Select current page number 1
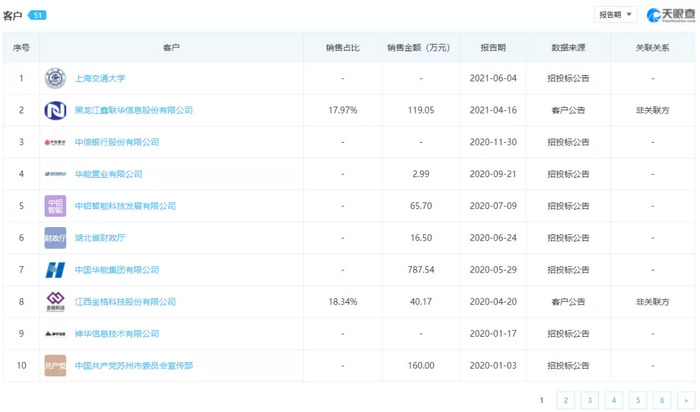The height and width of the screenshot is (412, 700). point(542,400)
